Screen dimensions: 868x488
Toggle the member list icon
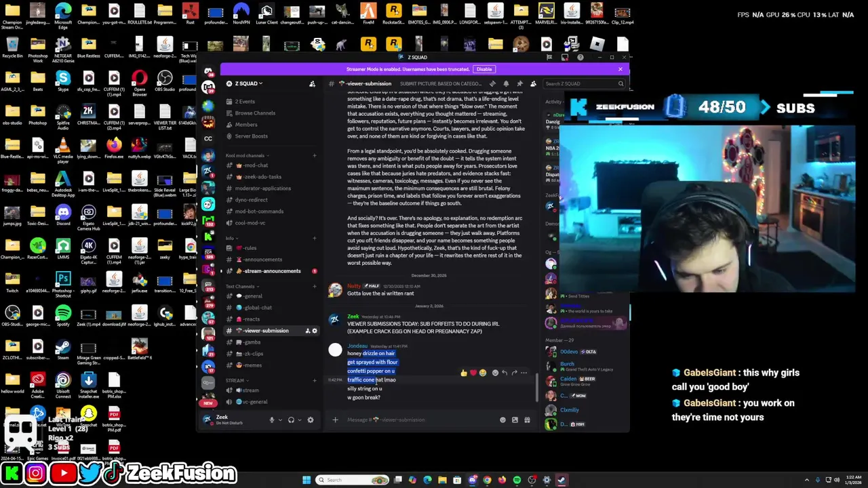click(x=533, y=83)
